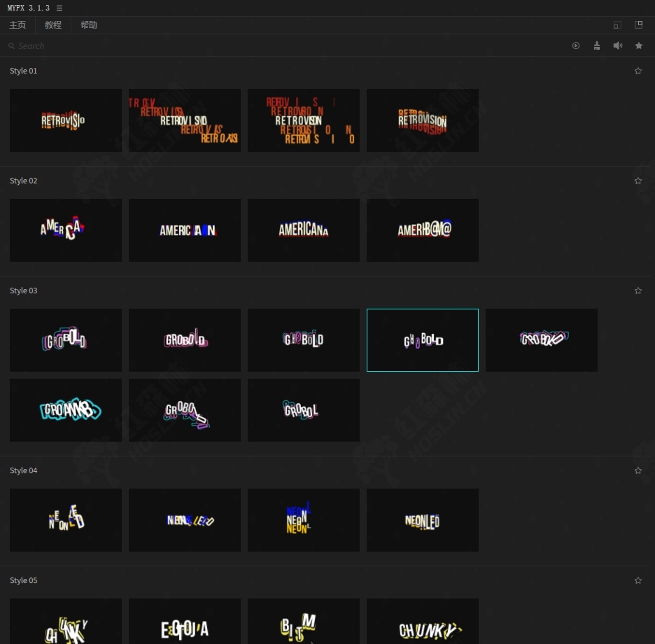Favorite Style 03 with its star
Viewport: 655px width, 644px height.
(638, 291)
